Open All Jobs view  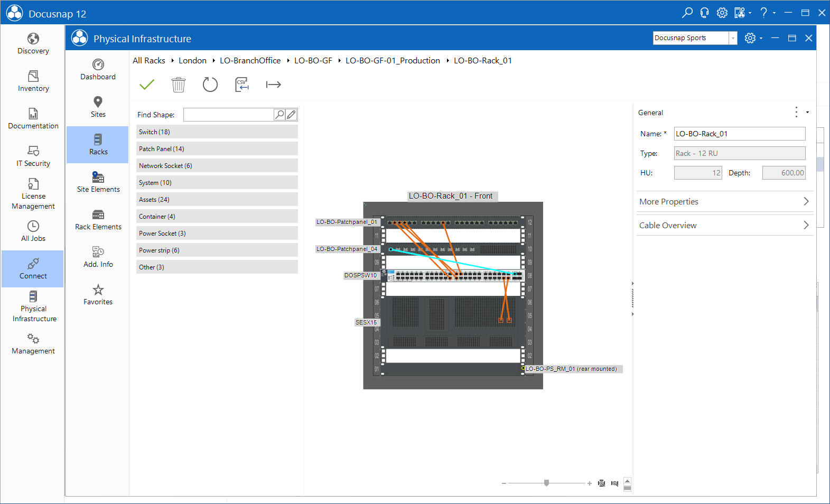pyautogui.click(x=33, y=231)
